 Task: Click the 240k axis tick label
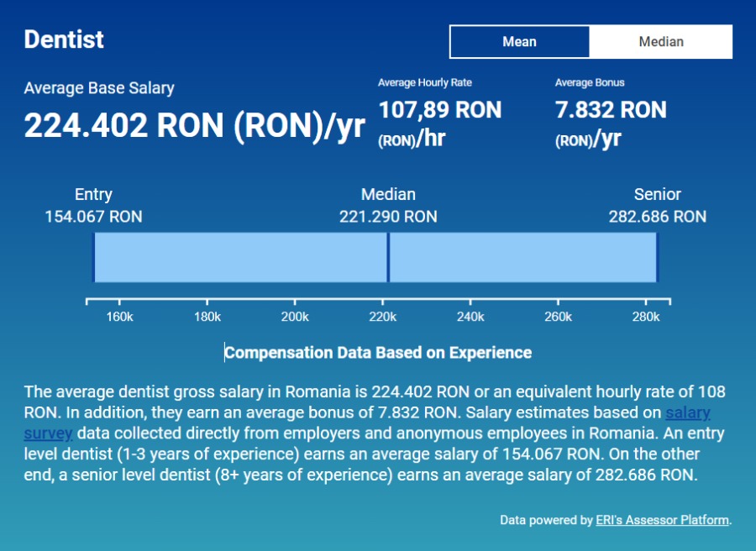(x=470, y=317)
